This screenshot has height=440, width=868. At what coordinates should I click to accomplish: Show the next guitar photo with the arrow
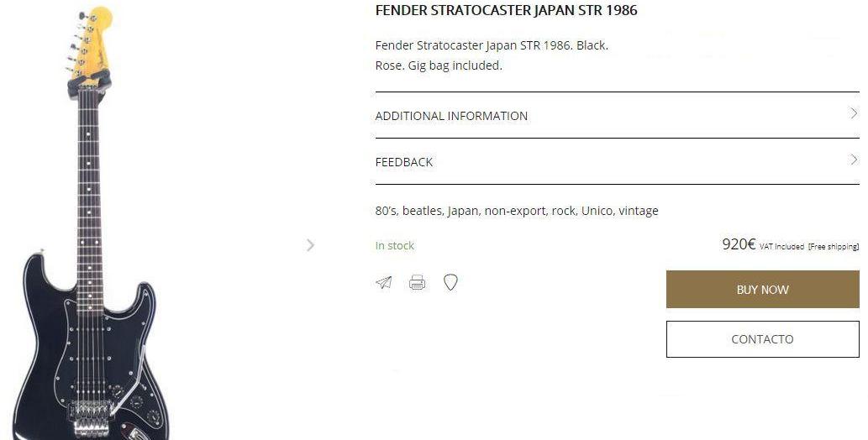click(311, 245)
